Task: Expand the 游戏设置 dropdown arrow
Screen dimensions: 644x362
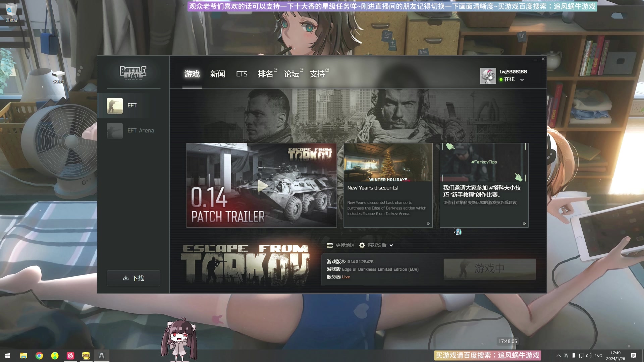Action: coord(391,246)
